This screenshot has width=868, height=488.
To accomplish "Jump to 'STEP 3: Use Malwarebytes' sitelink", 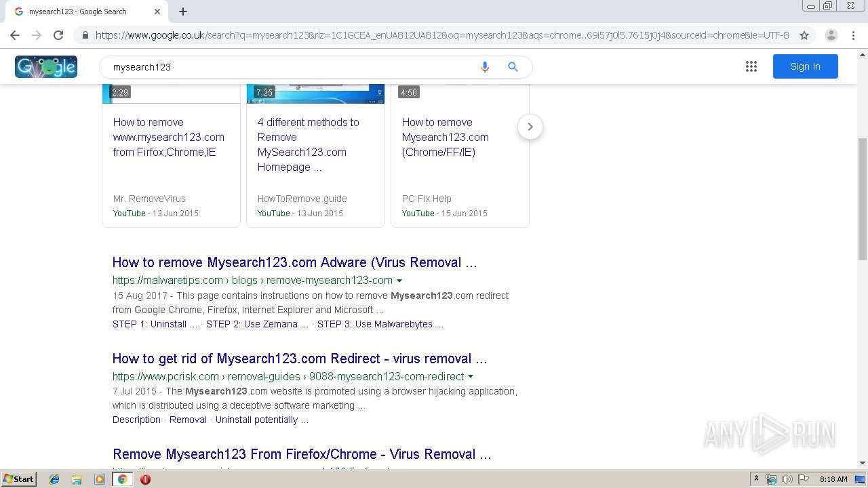I will (x=380, y=324).
